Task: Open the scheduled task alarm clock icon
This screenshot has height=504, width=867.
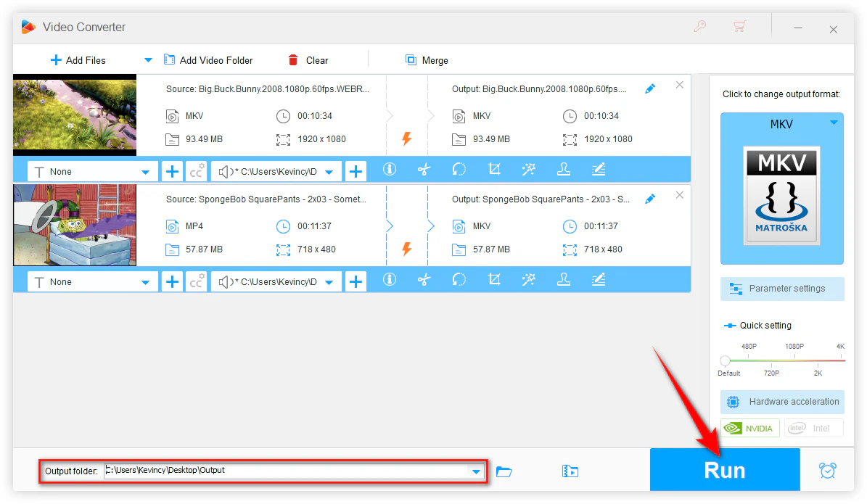Action: [827, 471]
